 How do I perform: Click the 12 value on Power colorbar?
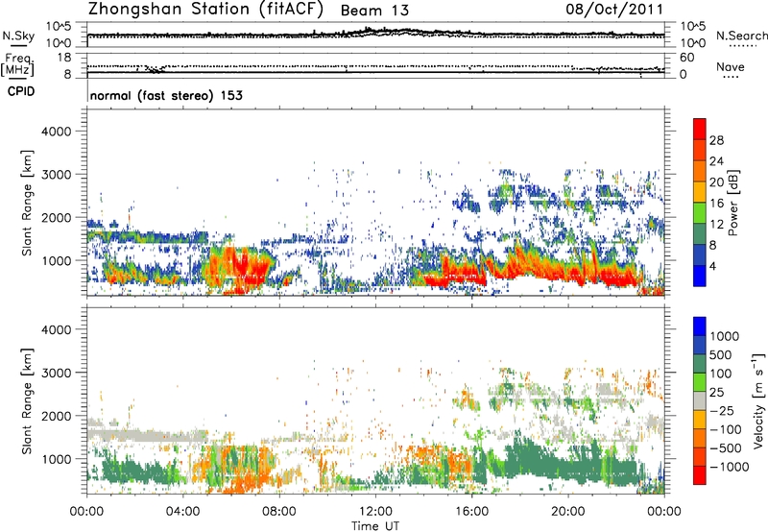point(716,225)
